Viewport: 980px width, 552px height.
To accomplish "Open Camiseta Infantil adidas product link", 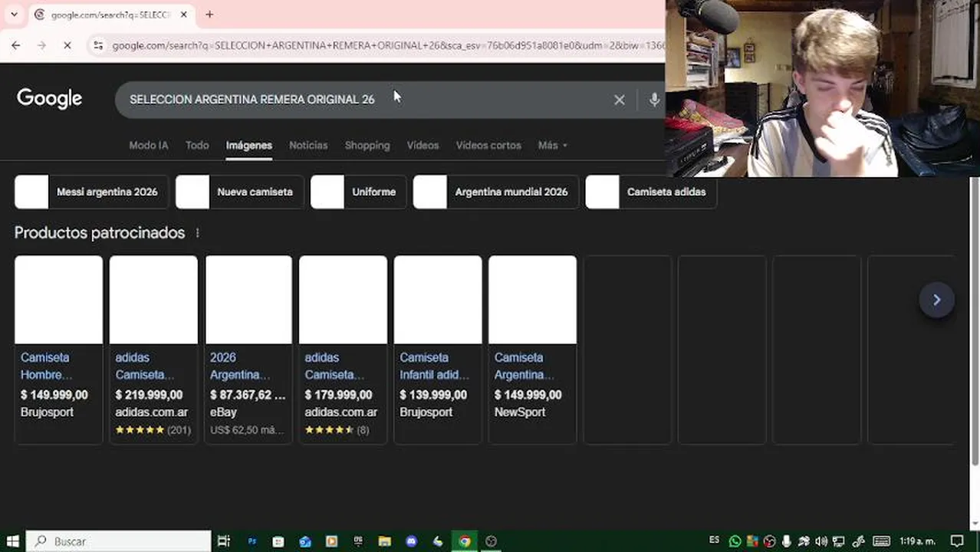I will (x=434, y=366).
